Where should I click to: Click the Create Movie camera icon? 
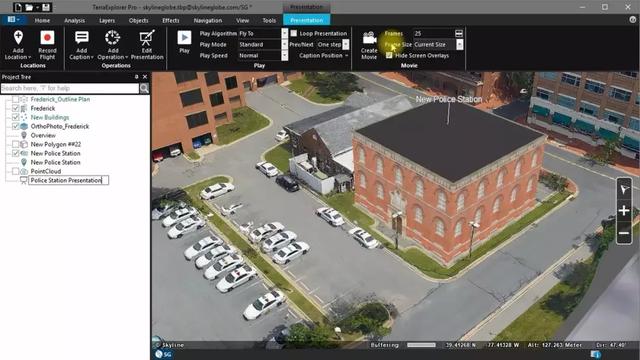[369, 38]
